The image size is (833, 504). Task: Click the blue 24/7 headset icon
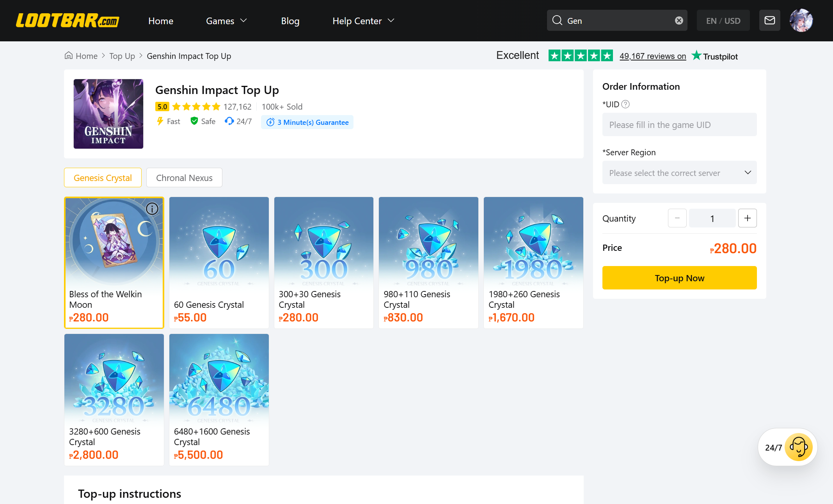229,121
